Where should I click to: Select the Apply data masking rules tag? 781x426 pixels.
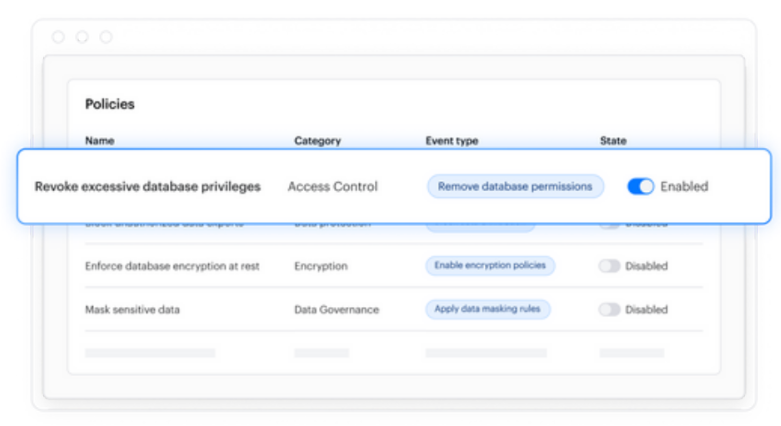click(x=487, y=310)
